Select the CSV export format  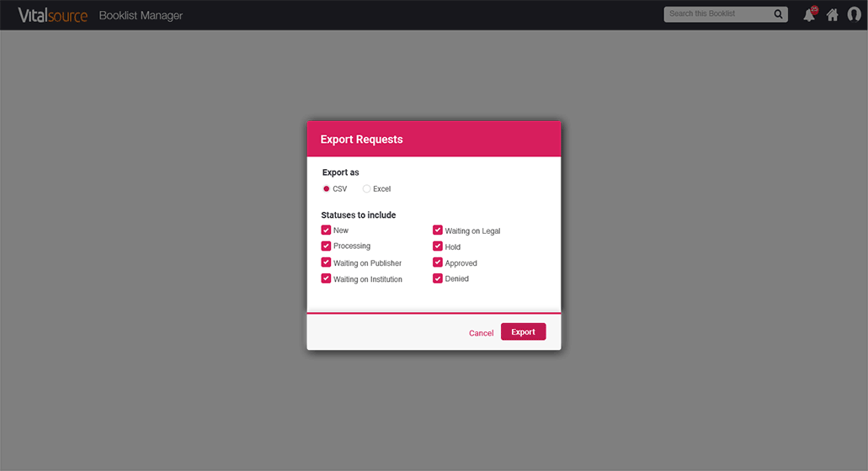click(x=327, y=188)
